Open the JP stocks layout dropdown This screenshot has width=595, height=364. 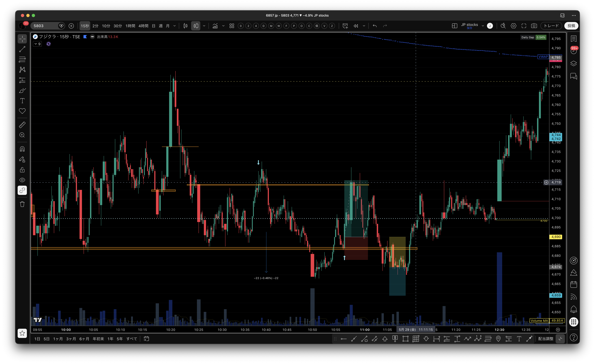[x=483, y=26]
